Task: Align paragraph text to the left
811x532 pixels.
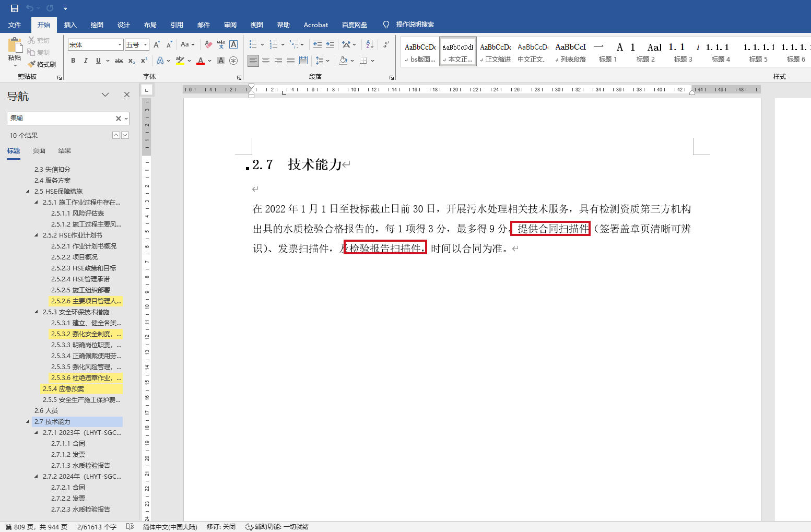Action: tap(253, 61)
